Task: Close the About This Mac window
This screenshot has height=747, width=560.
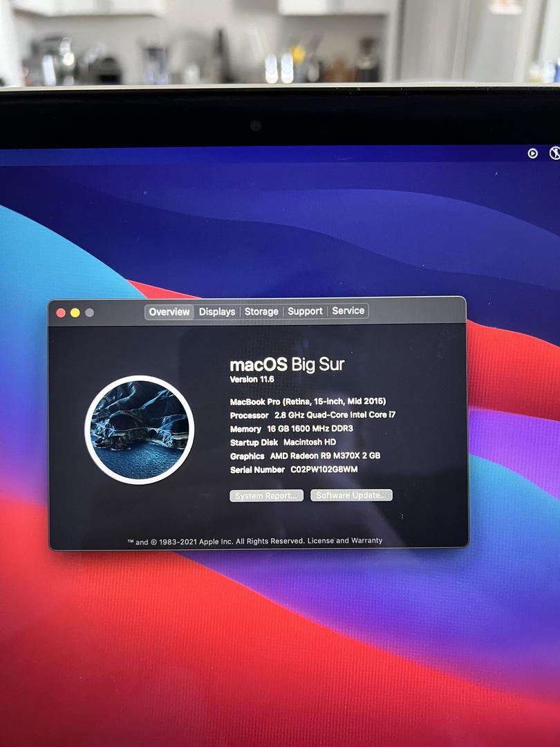Action: 61,313
